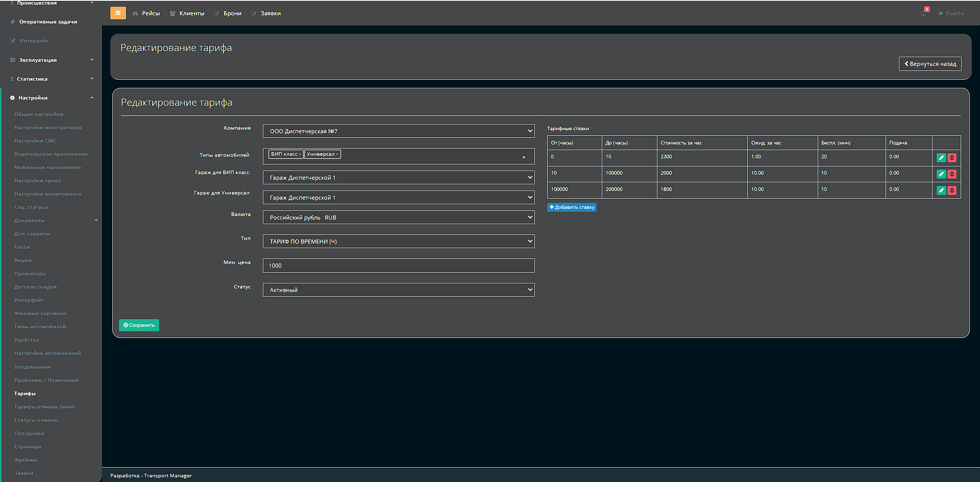
Task: Open Фреймы in the sidebar
Action: pos(26,460)
